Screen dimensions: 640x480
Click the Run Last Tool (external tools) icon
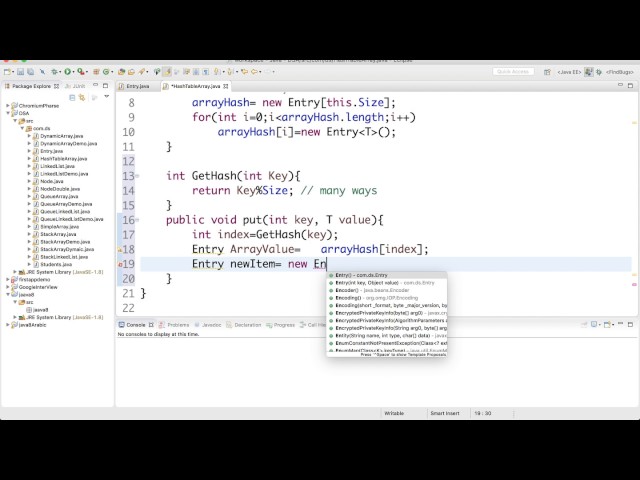coord(81,72)
